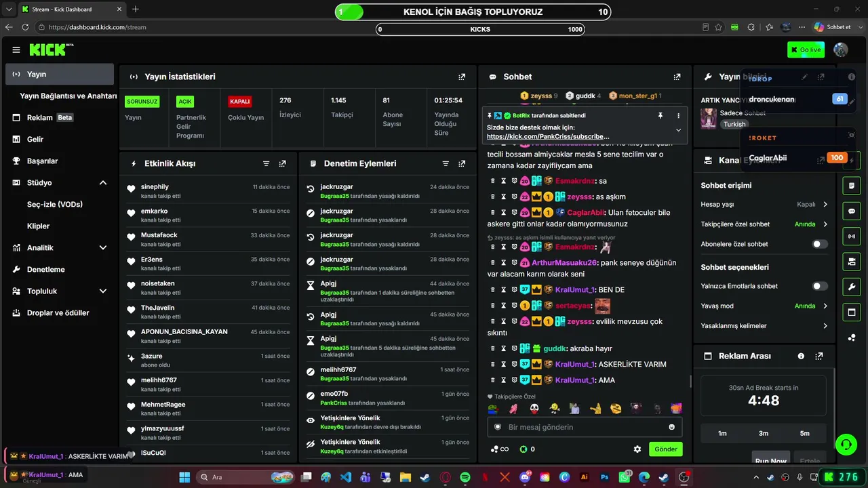Viewport: 868px width, 488px height.
Task: Click the broadcast signal icon in right rail
Action: [x=852, y=236]
